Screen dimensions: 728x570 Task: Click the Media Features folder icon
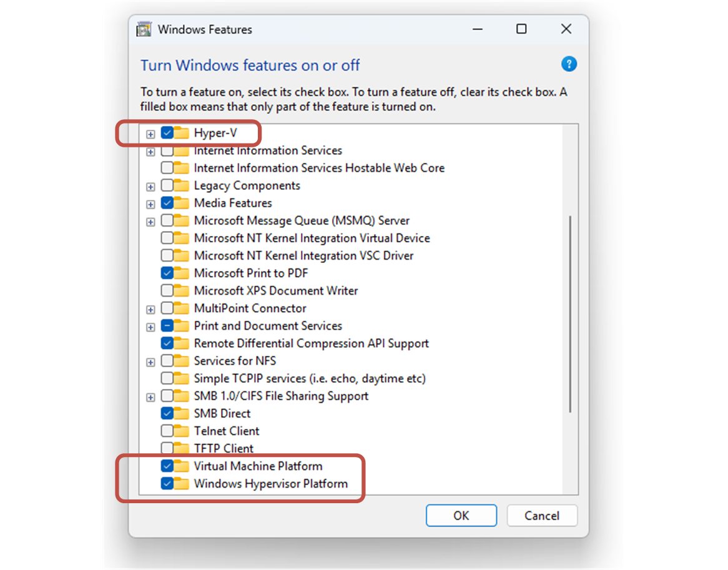click(182, 204)
